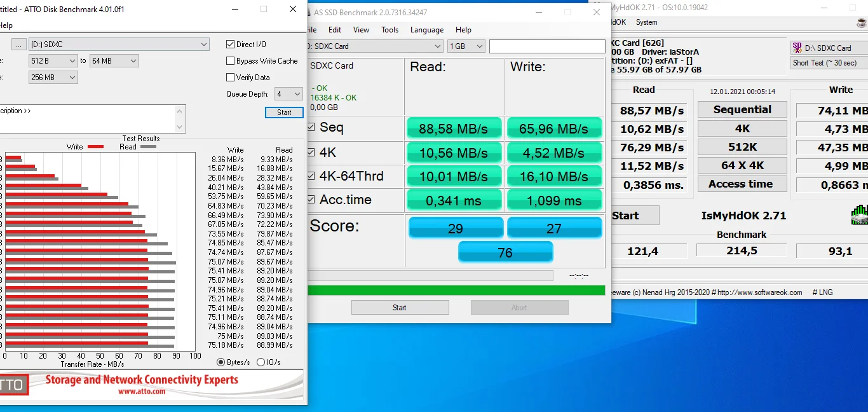Click the read score 29 in AS SSD
The height and width of the screenshot is (412, 868).
456,228
